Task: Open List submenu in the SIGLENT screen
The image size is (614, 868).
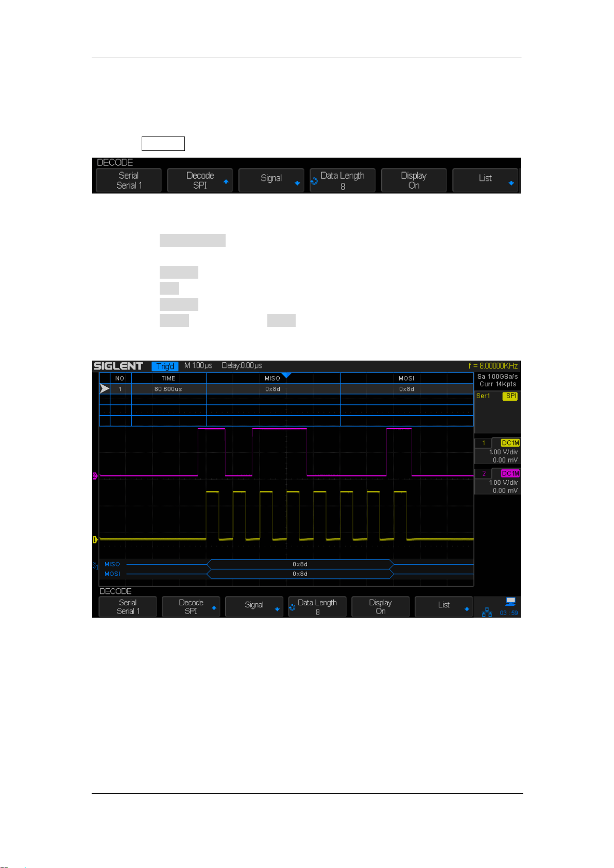Action: click(444, 606)
